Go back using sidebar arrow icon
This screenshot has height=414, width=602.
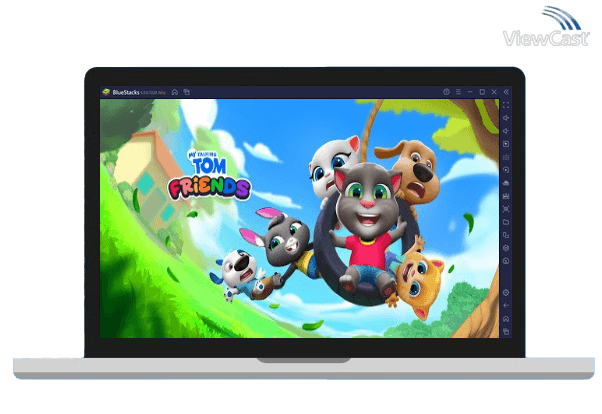coord(506,306)
